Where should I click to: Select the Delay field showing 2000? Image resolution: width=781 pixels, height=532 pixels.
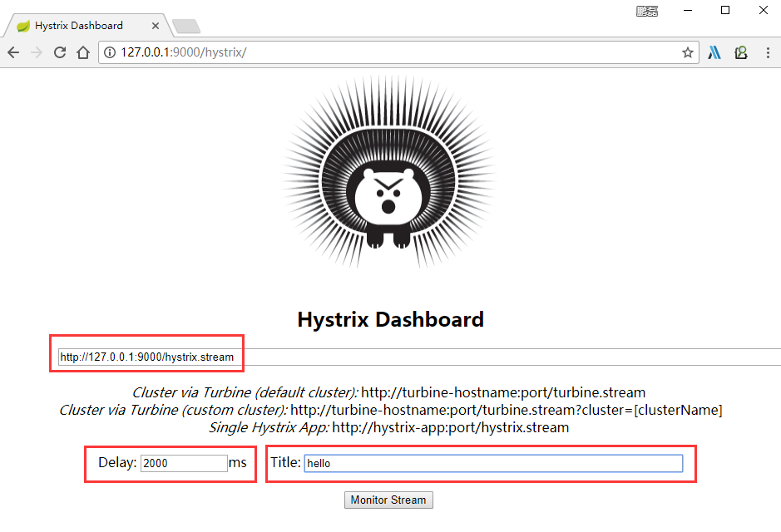tap(183, 463)
